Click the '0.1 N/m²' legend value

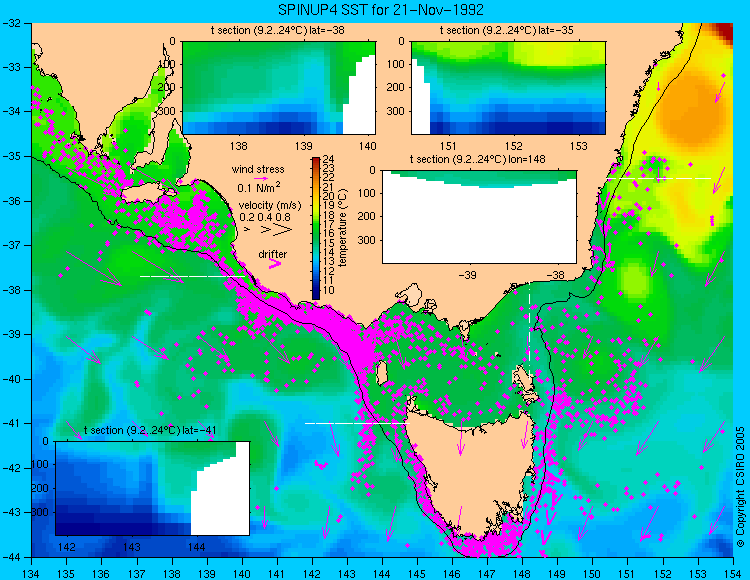tap(259, 187)
